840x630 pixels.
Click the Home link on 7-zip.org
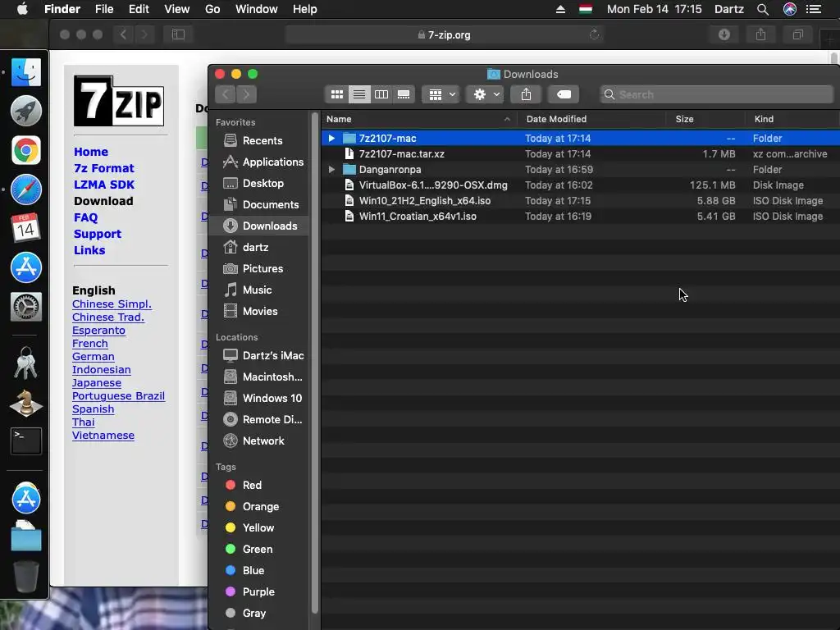pos(91,152)
